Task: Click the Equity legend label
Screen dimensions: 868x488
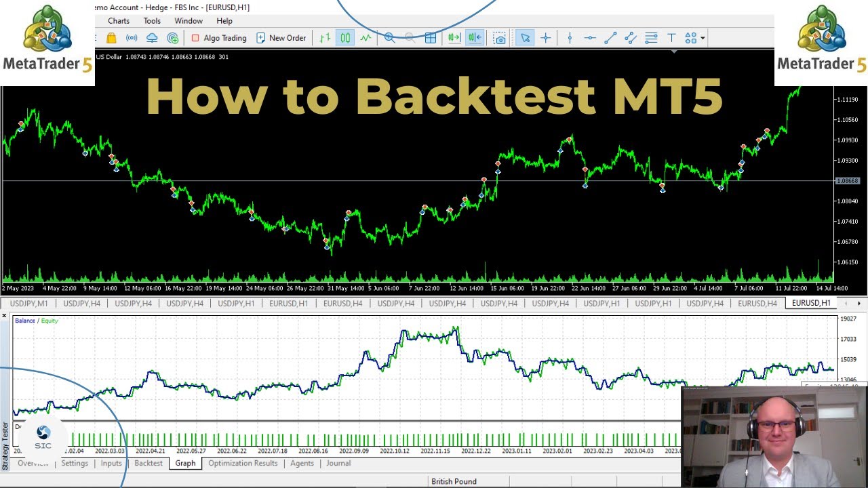Action: point(50,321)
